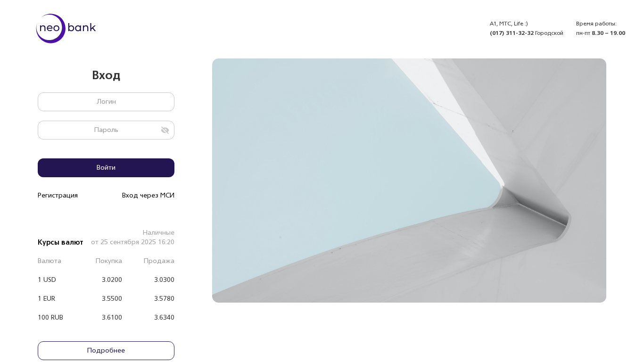This screenshot has height=362, width=644.
Task: Toggle password visibility eye icon
Action: (x=165, y=130)
